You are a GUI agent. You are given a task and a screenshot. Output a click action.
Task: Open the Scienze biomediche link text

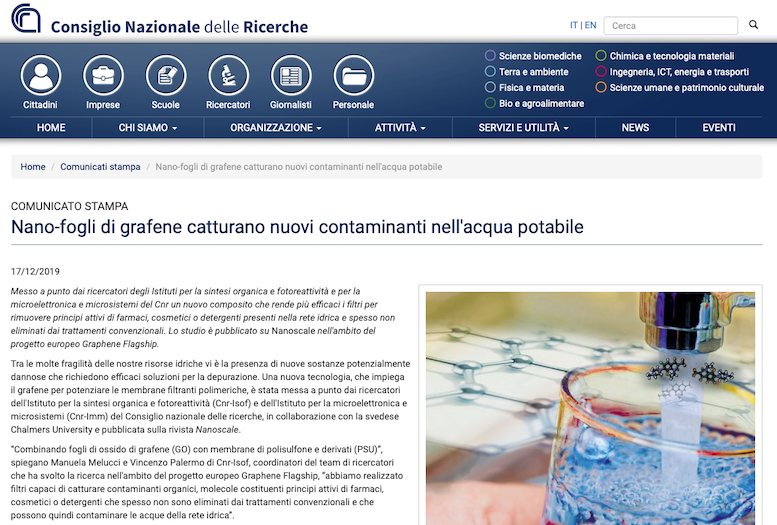(540, 56)
